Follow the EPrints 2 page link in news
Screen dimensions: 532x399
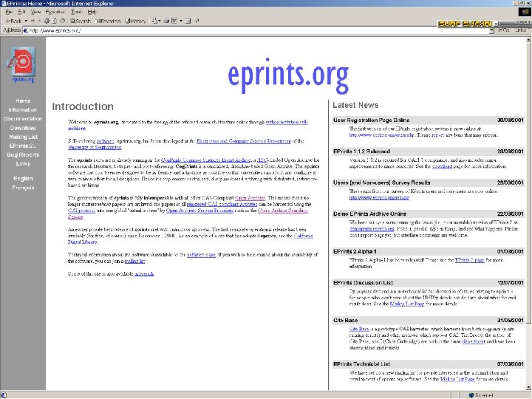[x=470, y=260]
